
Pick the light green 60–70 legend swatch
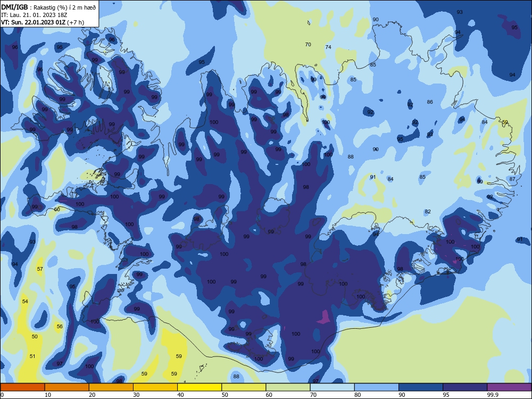click(288, 387)
